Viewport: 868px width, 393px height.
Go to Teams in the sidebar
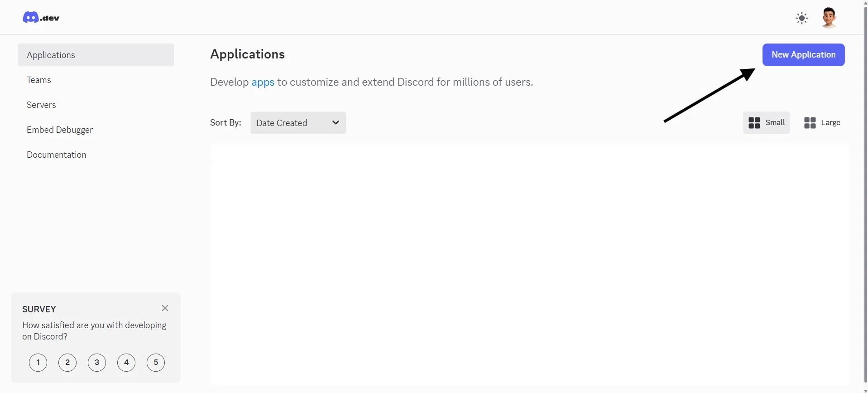pyautogui.click(x=39, y=80)
